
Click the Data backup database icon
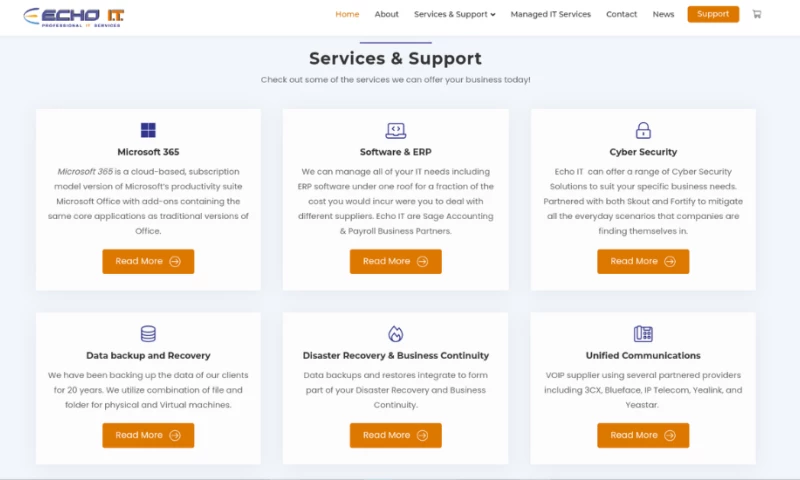point(148,334)
